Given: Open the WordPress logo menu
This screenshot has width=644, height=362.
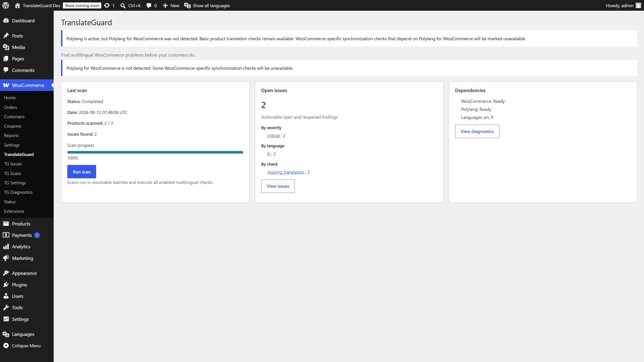Looking at the screenshot, I should coord(6,5).
